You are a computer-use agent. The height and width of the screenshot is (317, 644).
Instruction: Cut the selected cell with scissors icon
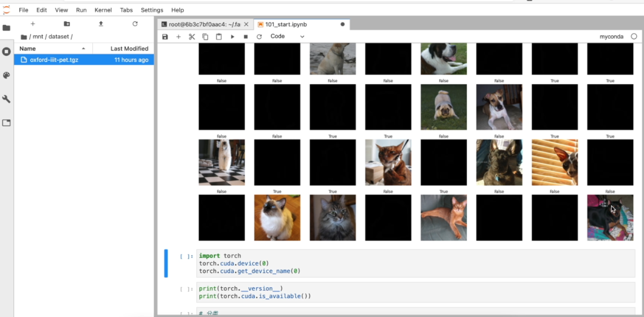(x=192, y=36)
